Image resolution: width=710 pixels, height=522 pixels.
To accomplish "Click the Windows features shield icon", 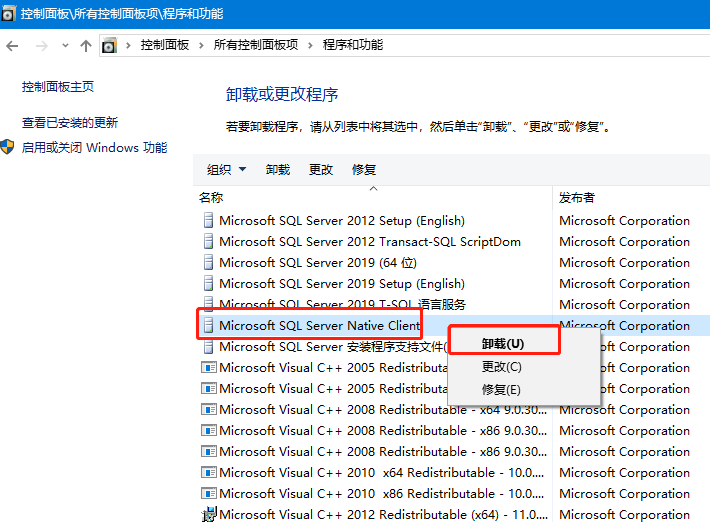I will (8, 148).
